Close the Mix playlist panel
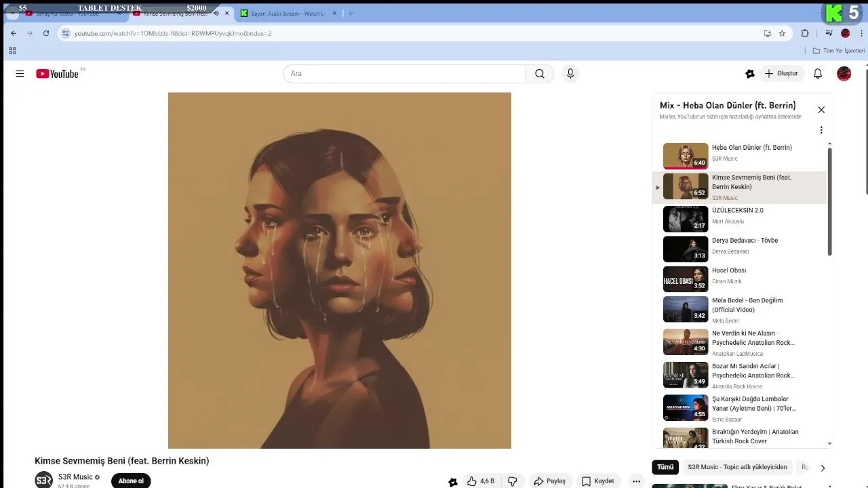 pos(821,110)
